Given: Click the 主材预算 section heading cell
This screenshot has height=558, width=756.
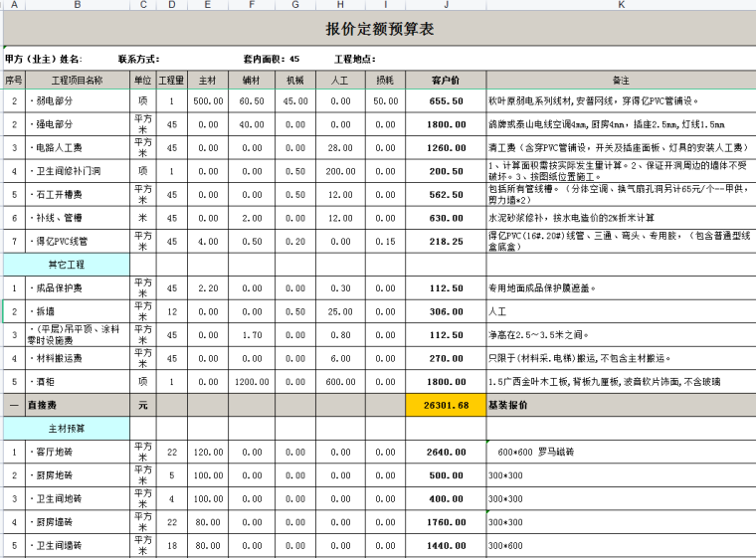Looking at the screenshot, I should (67, 429).
